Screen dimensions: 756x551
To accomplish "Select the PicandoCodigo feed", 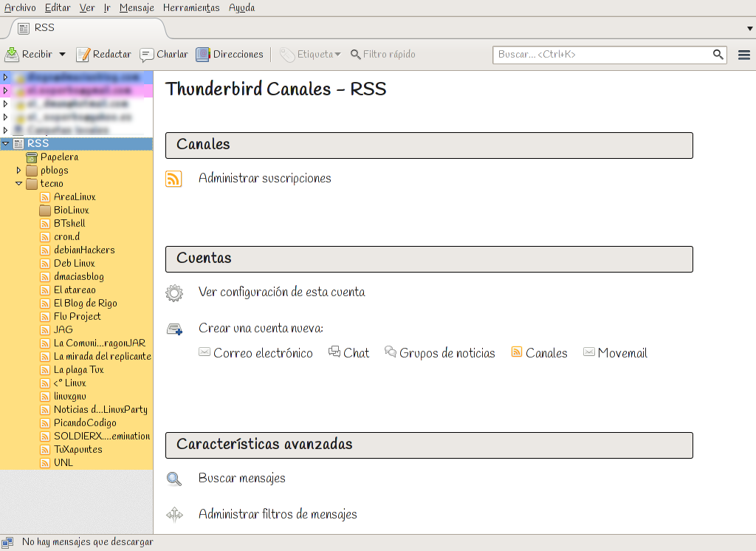I will click(x=85, y=422).
